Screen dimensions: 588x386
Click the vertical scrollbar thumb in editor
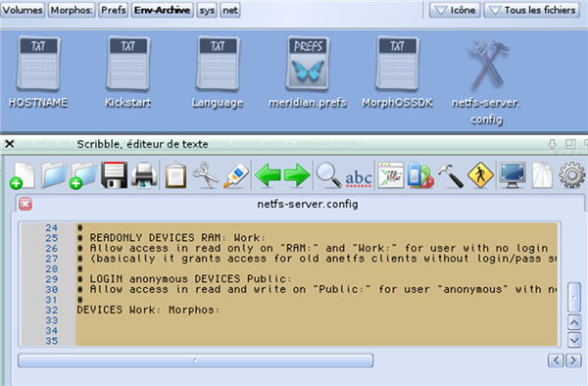(574, 297)
